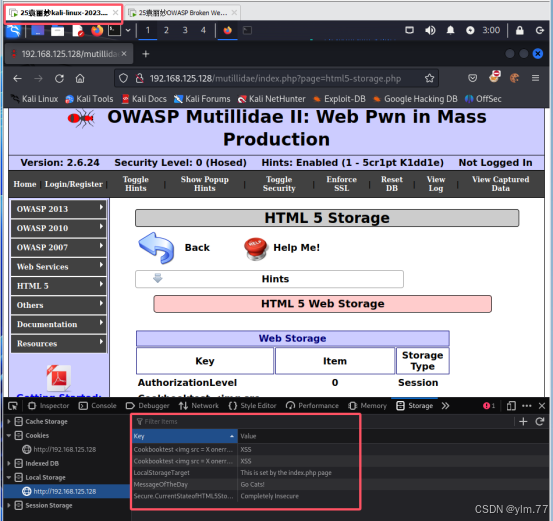Close the 192.168.125.128/mutillidae browser tab
553x521 pixels.
[x=124, y=54]
